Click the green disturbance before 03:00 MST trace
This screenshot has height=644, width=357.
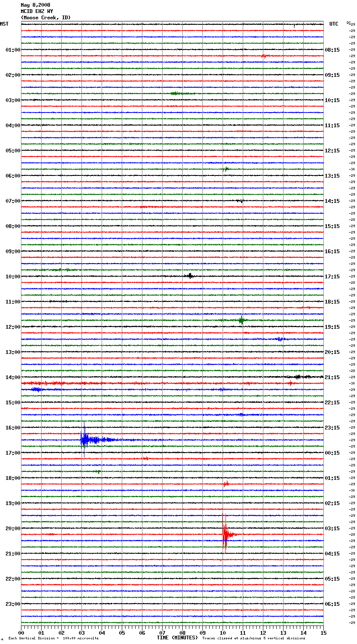(181, 93)
